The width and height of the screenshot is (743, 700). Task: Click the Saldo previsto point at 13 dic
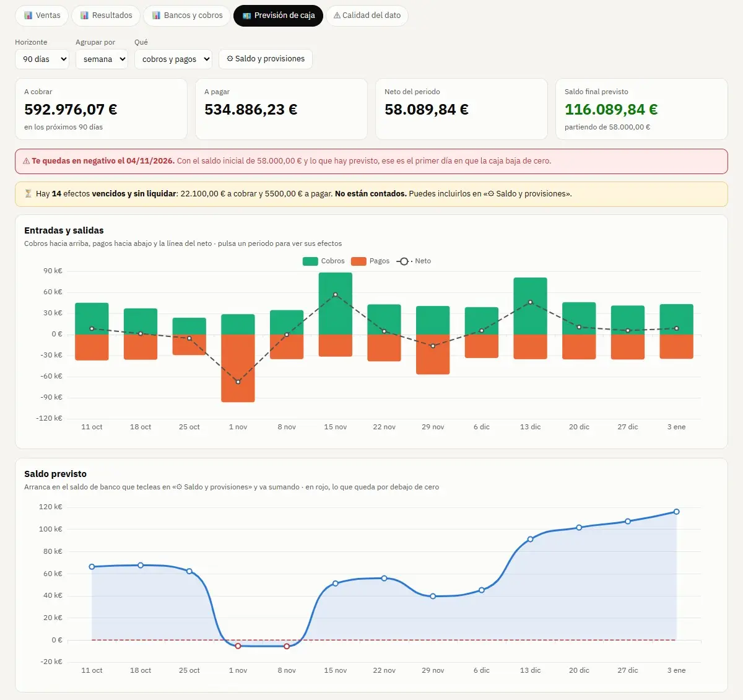pyautogui.click(x=531, y=539)
